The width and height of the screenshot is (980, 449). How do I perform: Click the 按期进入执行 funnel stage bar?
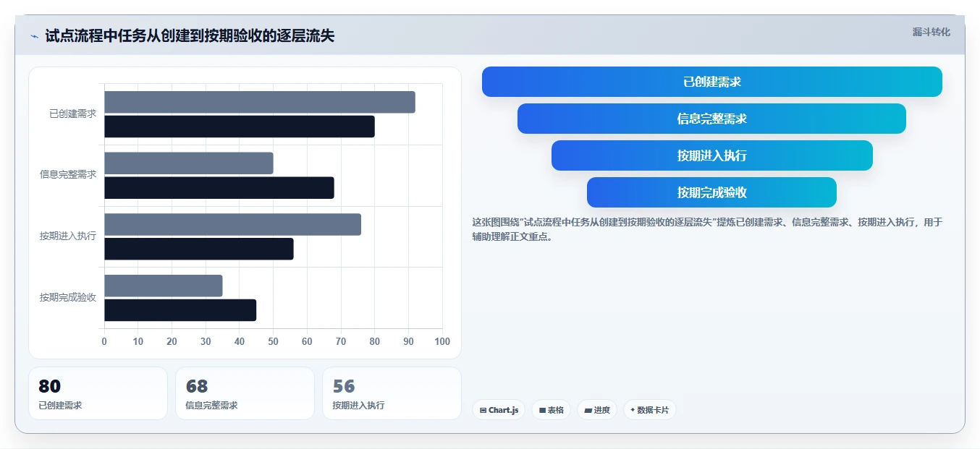tap(712, 155)
